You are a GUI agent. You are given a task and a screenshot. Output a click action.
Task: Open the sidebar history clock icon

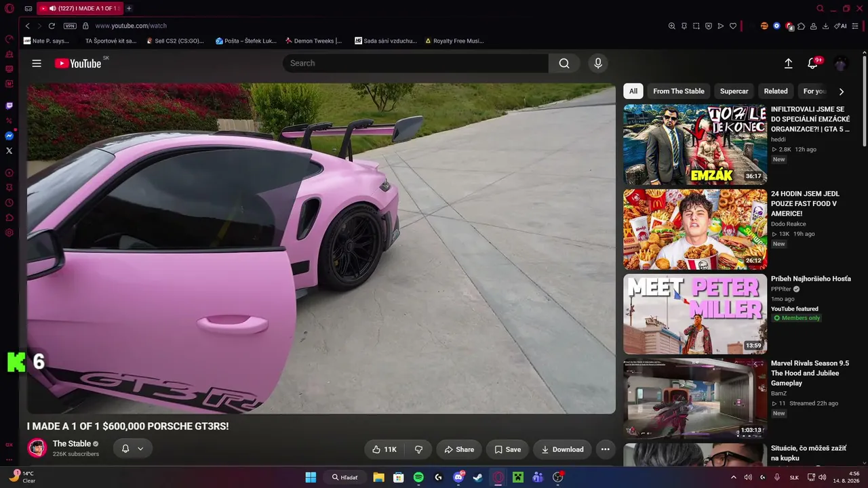(9, 203)
